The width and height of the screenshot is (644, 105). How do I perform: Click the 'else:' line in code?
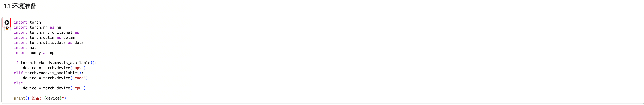pyautogui.click(x=19, y=83)
